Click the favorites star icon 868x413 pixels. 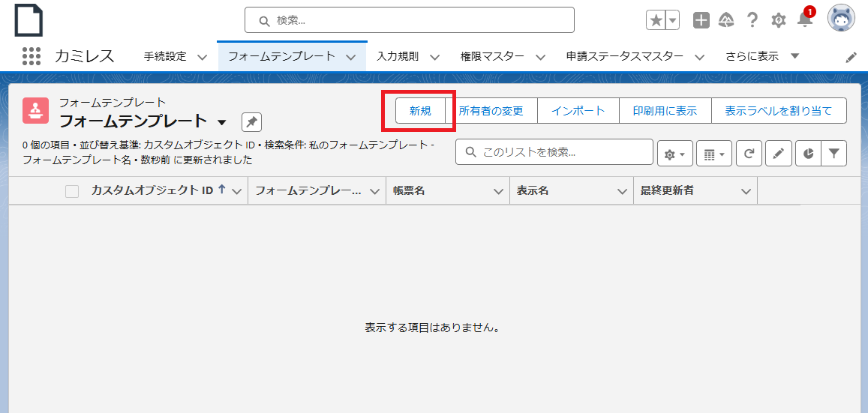coord(656,20)
